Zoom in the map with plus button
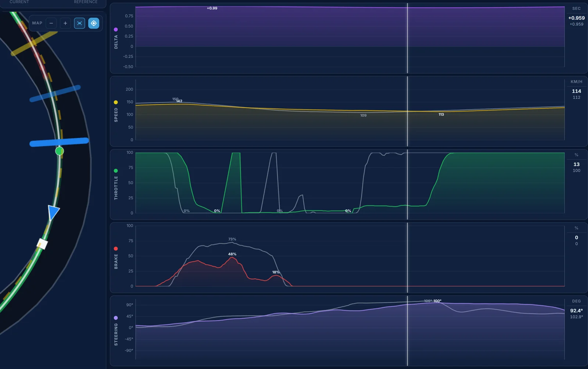Screen dimensions: 588x369 click(65, 23)
